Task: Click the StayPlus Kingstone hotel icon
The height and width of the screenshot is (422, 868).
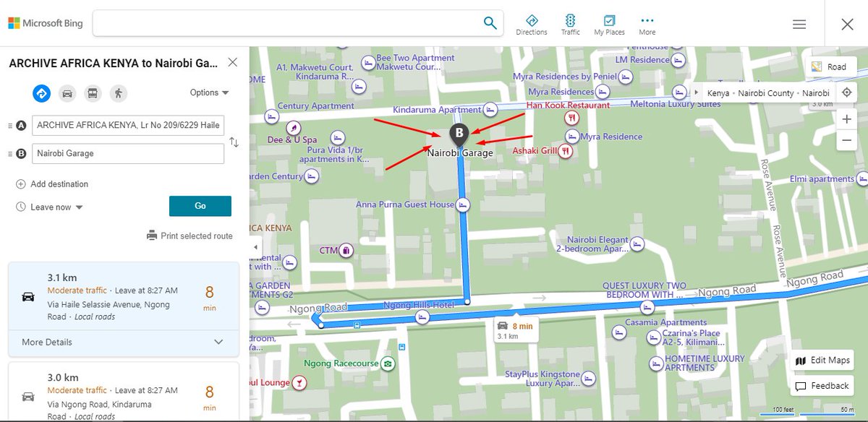Action: (589, 379)
